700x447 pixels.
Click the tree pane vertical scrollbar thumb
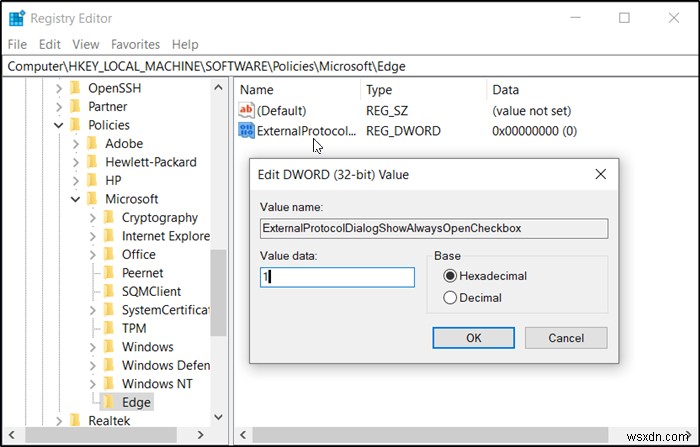218,292
